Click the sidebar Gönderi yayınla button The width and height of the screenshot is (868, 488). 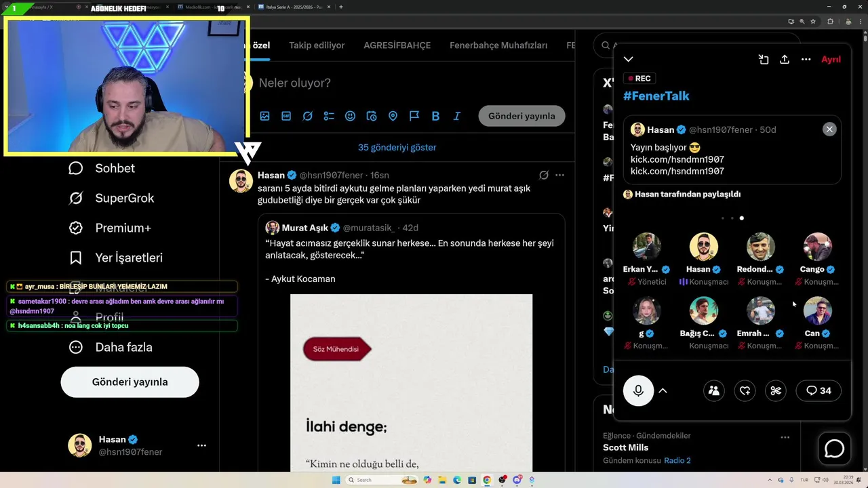point(130,382)
